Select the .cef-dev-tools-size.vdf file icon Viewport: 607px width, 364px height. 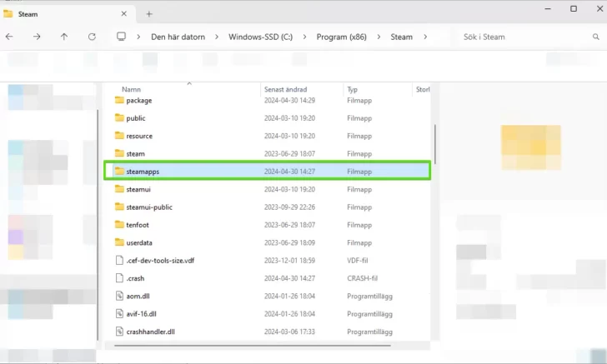[x=119, y=261]
